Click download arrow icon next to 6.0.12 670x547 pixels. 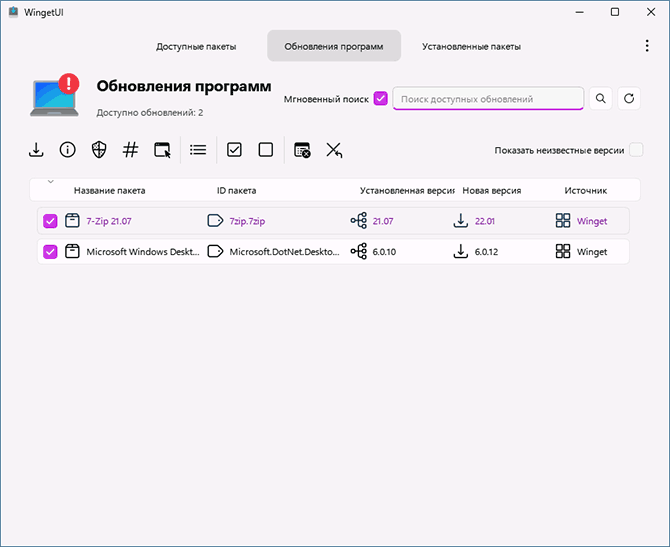click(x=461, y=251)
